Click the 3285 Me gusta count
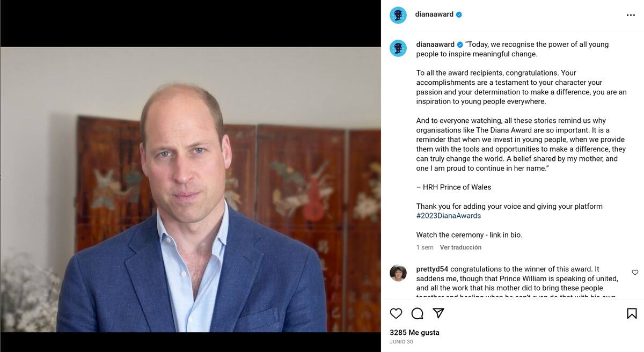644x352 pixels. click(414, 333)
